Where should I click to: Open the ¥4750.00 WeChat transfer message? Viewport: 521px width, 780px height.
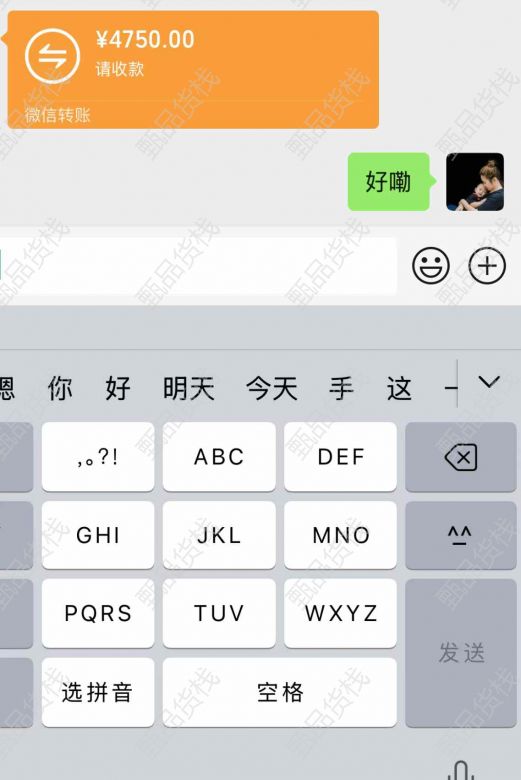pyautogui.click(x=193, y=70)
